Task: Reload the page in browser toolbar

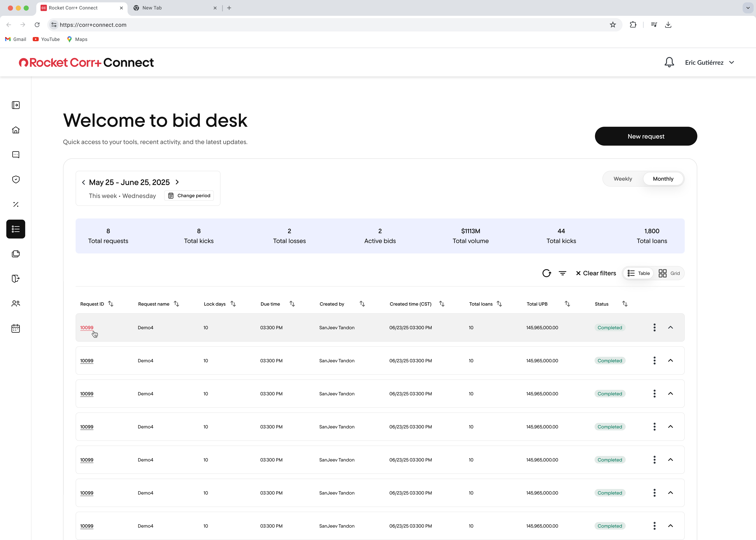Action: (x=37, y=25)
